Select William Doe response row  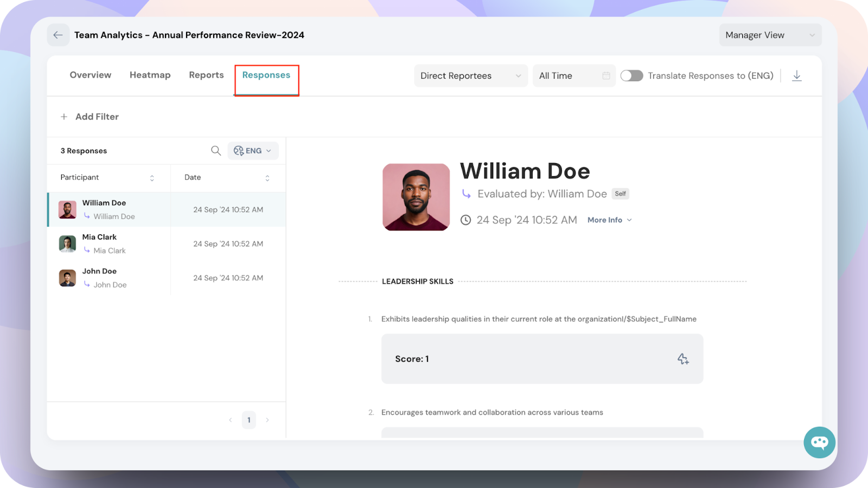tap(167, 209)
